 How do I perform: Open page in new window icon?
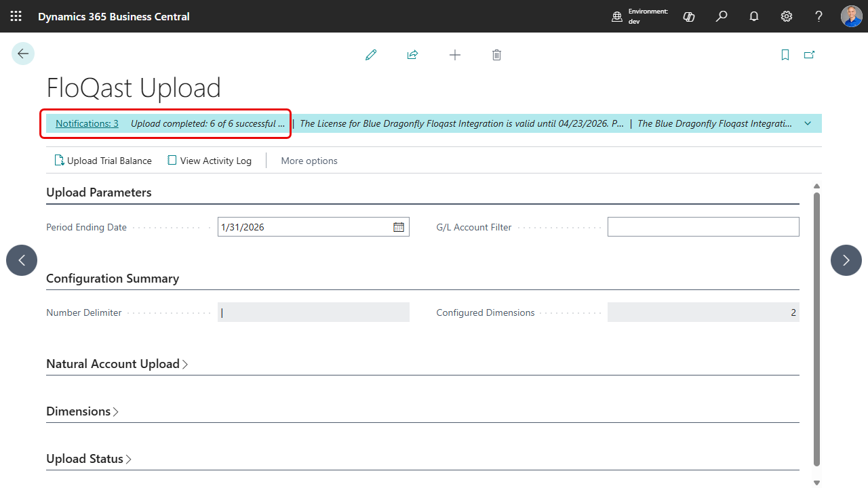pos(809,55)
